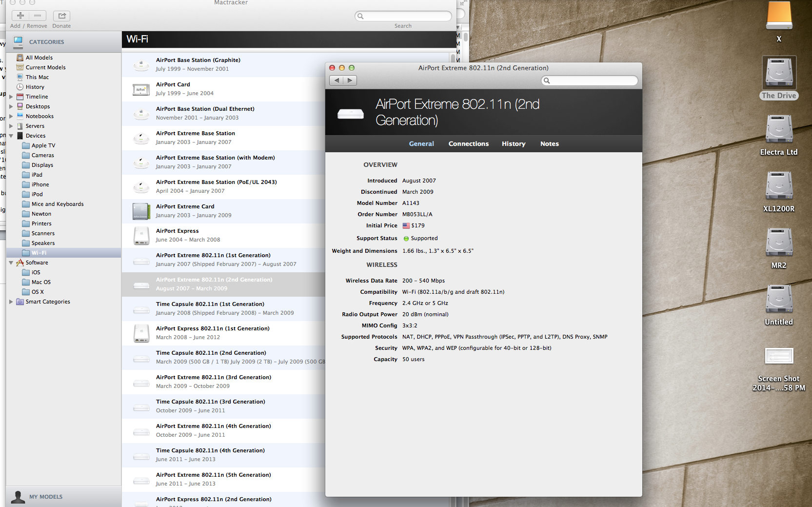Open the History clock item in sidebar
This screenshot has width=812, height=507.
(35, 87)
